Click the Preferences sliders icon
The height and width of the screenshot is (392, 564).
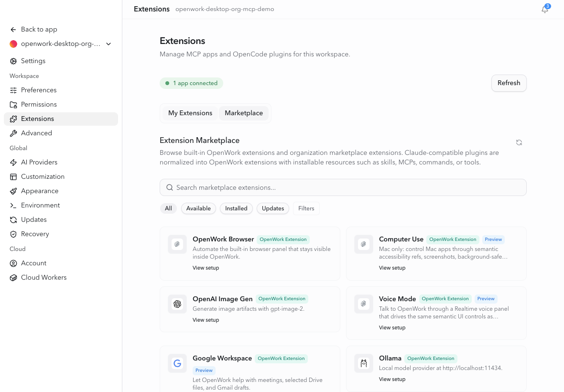[x=13, y=90]
